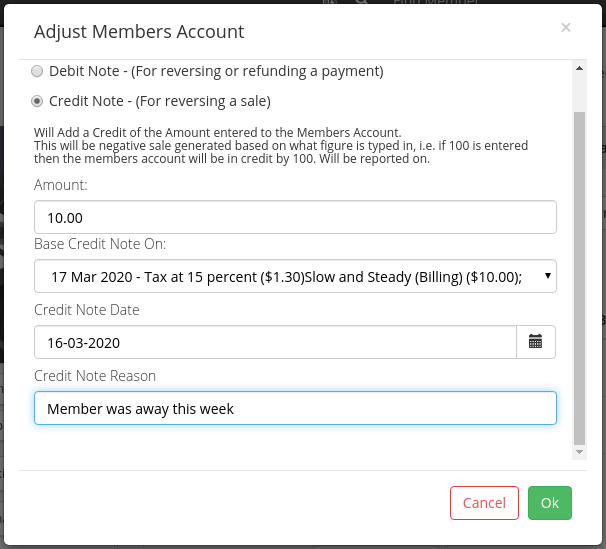
Task: Select the Debit Note radio button
Action: coord(37,71)
